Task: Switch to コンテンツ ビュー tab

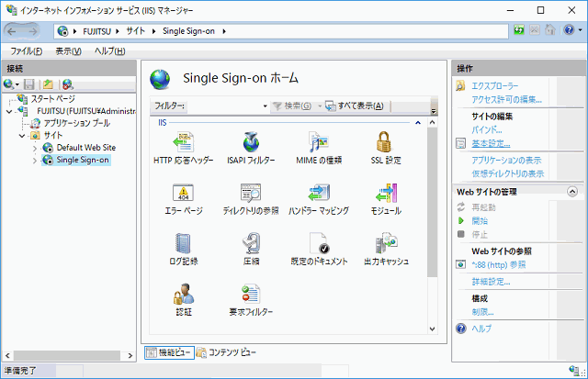Action: [x=227, y=352]
